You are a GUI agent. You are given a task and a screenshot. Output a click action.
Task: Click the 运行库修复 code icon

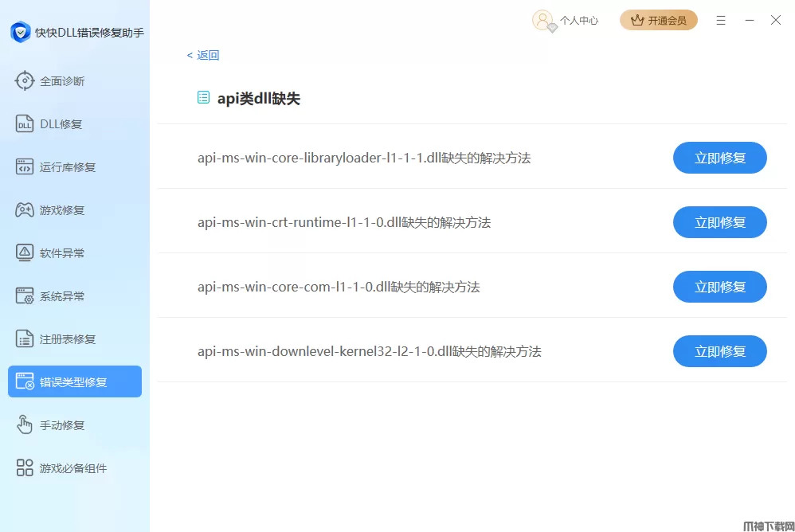click(x=25, y=166)
